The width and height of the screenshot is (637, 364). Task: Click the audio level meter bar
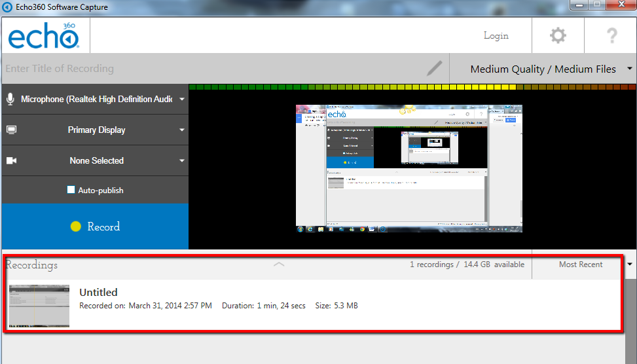point(412,87)
